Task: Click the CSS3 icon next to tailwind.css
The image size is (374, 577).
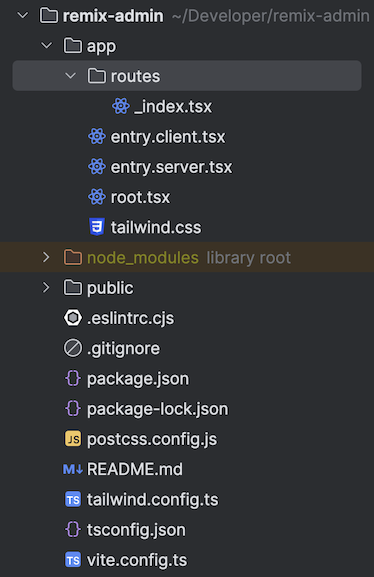Action: pos(97,227)
